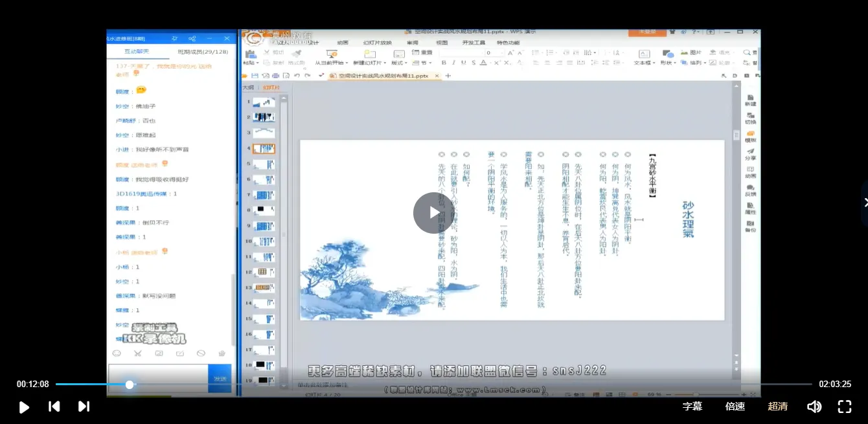This screenshot has height=424, width=868.
Task: Click the WPS ribbon search magnifier icon
Action: [747, 52]
